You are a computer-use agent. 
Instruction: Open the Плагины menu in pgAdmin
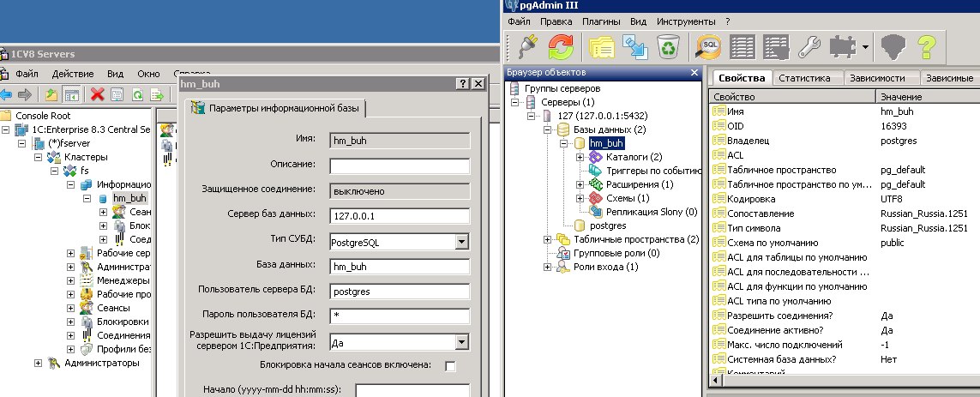[601, 21]
